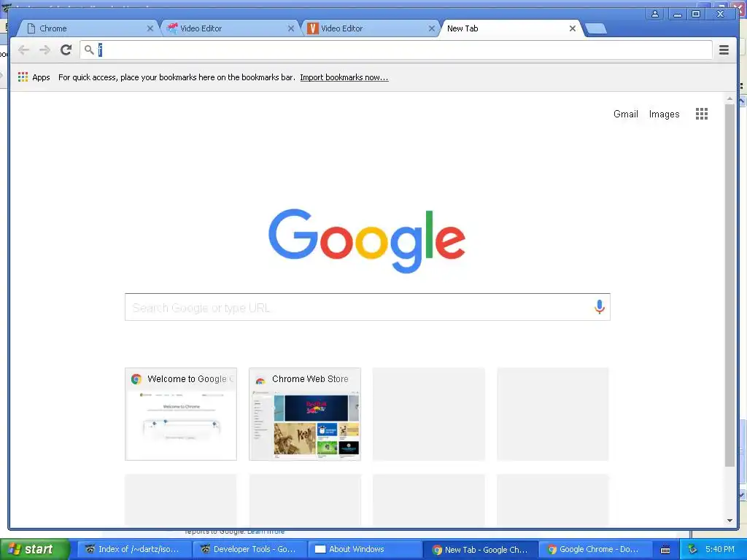The image size is (747, 560).
Task: Minimize the Chrome window
Action: [677, 14]
